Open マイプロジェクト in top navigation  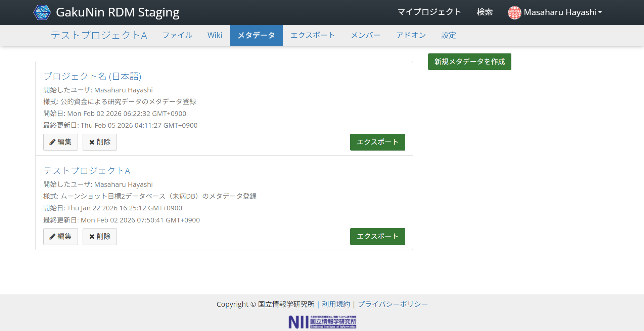(x=429, y=12)
